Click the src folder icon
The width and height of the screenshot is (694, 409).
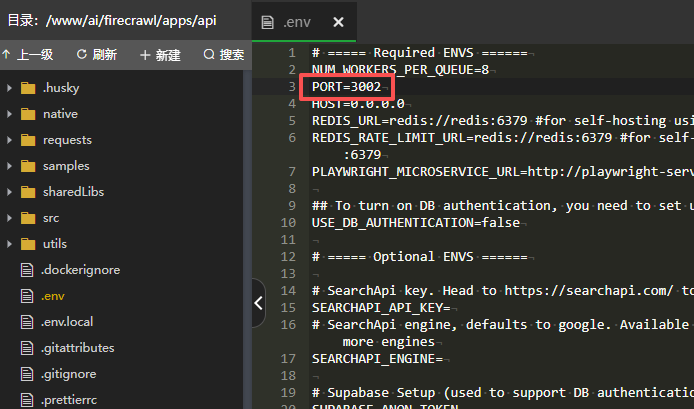coord(28,218)
